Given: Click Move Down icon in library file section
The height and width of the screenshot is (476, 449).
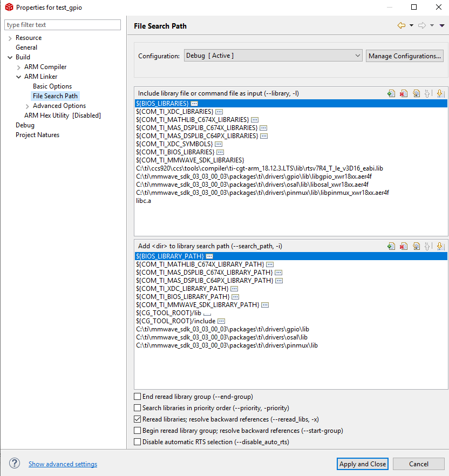Looking at the screenshot, I should pyautogui.click(x=440, y=93).
